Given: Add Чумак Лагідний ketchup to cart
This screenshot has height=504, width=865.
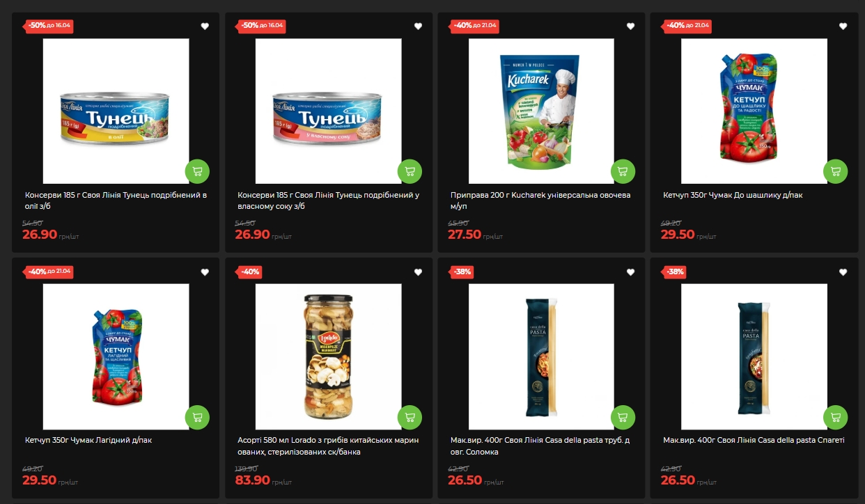Looking at the screenshot, I should point(197,417).
